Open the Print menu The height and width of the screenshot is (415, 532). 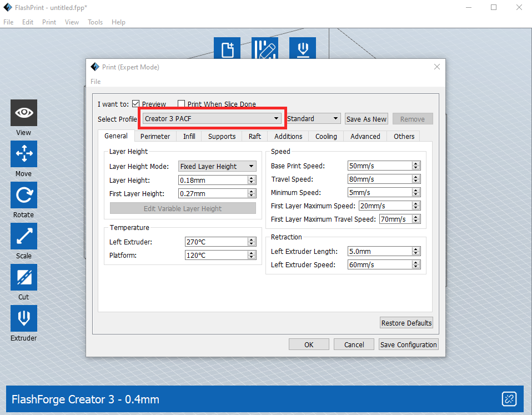pyautogui.click(x=49, y=22)
